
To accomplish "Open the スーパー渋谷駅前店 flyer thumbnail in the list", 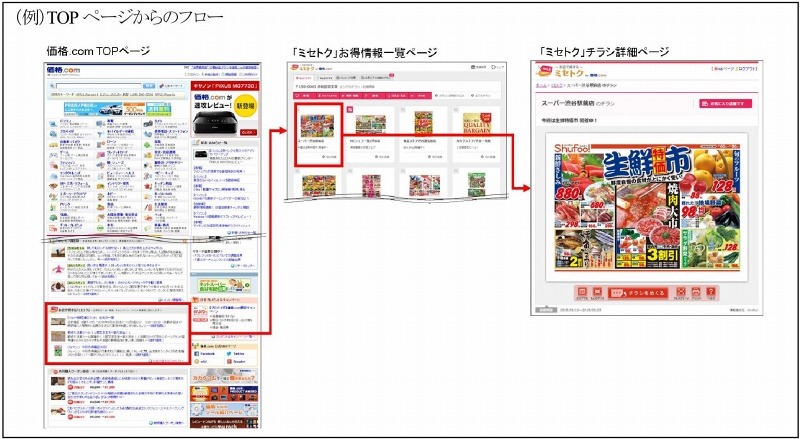I will [317, 126].
